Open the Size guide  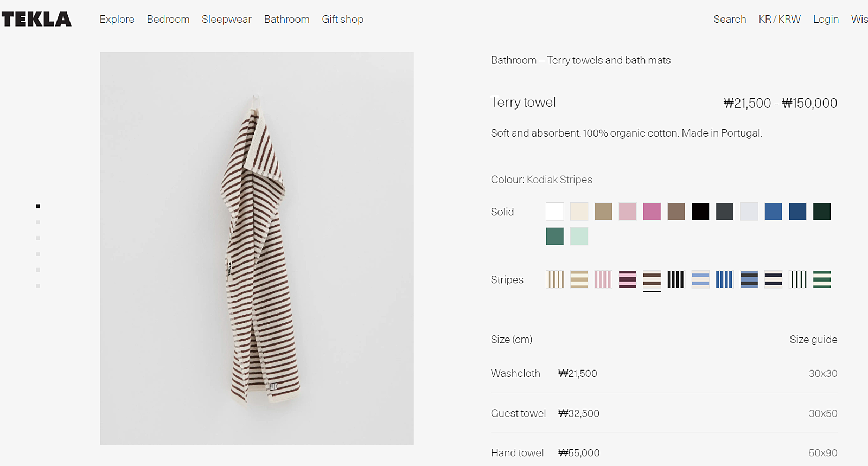coord(813,340)
